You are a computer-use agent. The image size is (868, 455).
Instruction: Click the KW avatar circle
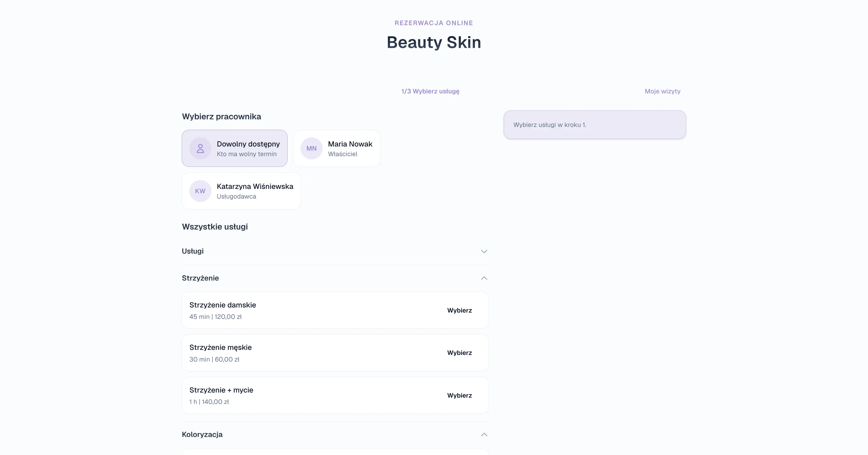point(200,191)
